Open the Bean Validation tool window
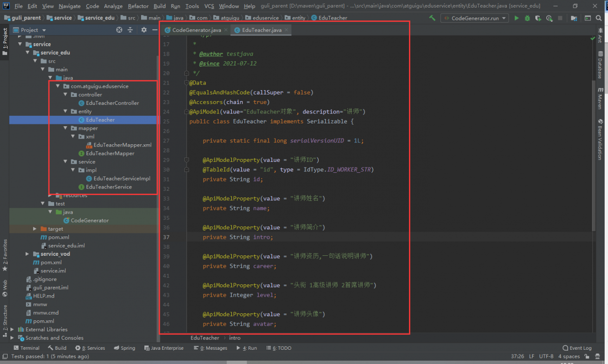Screen dimensions: 608x364 (x=600, y=139)
